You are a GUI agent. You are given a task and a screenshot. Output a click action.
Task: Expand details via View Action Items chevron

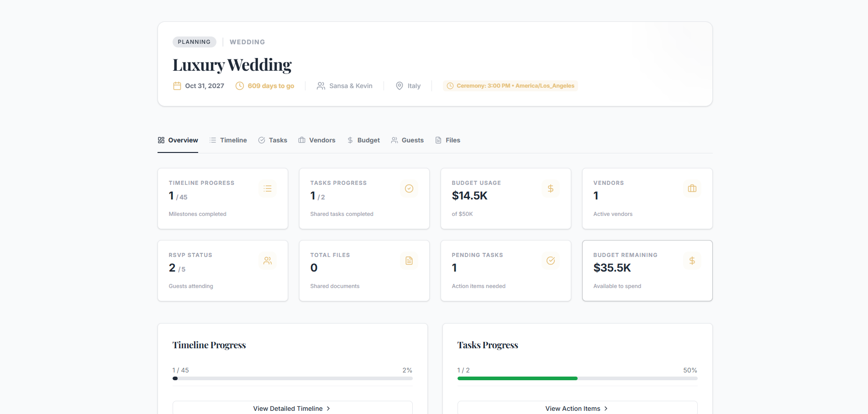[606, 408]
